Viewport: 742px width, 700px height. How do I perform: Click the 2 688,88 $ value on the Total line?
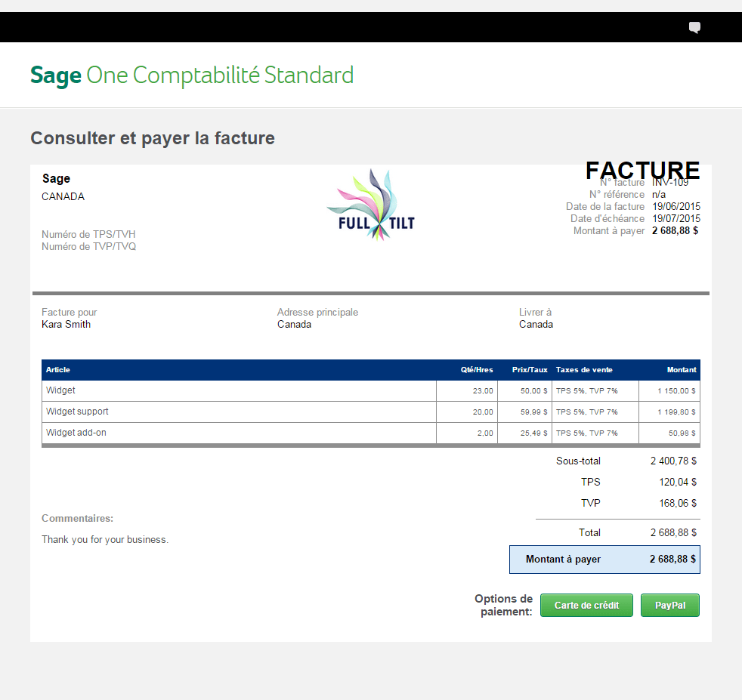[x=673, y=533]
